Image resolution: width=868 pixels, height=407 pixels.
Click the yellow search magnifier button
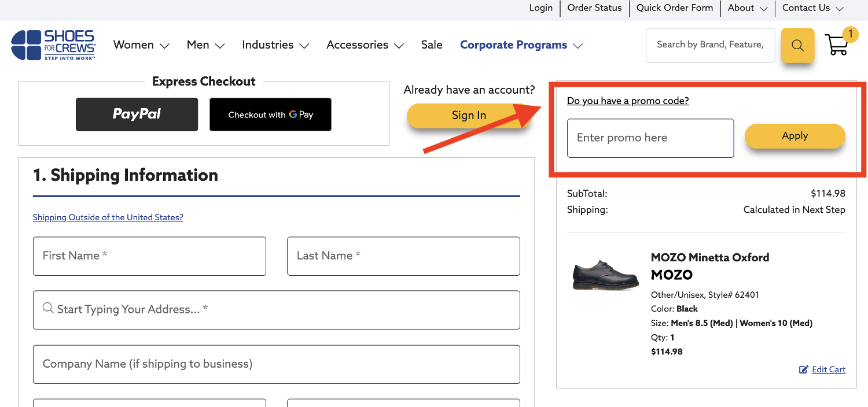797,45
